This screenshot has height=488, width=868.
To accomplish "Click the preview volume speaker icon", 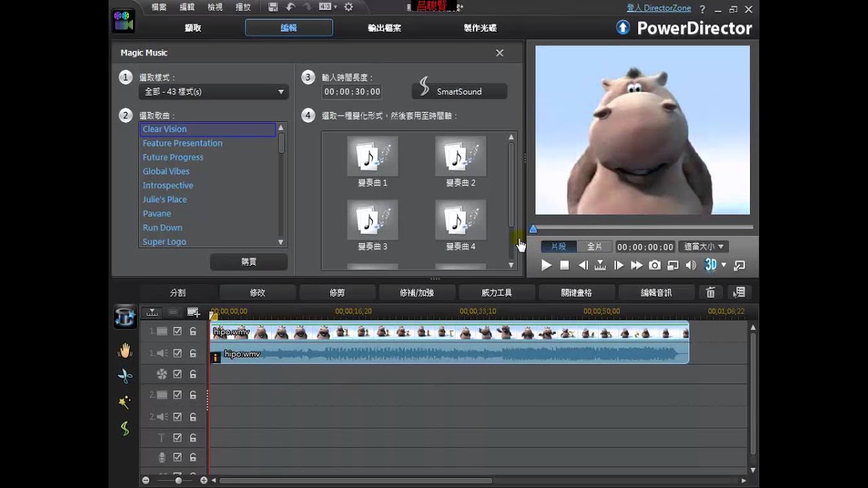I will pyautogui.click(x=690, y=266).
